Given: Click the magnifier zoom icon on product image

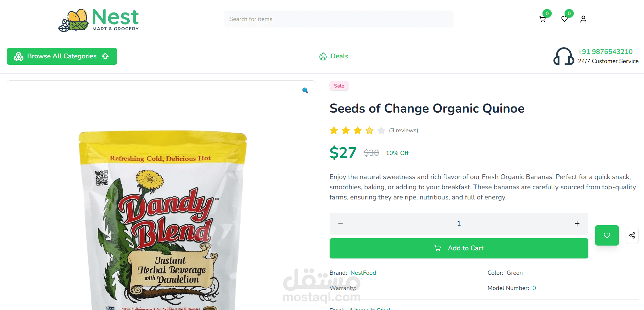Looking at the screenshot, I should 305,90.
